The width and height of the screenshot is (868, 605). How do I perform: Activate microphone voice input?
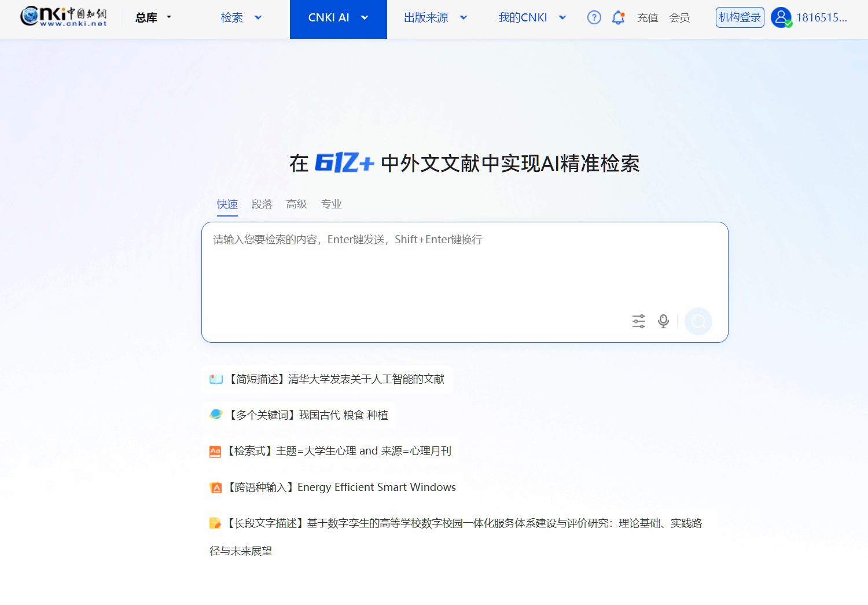click(x=663, y=321)
